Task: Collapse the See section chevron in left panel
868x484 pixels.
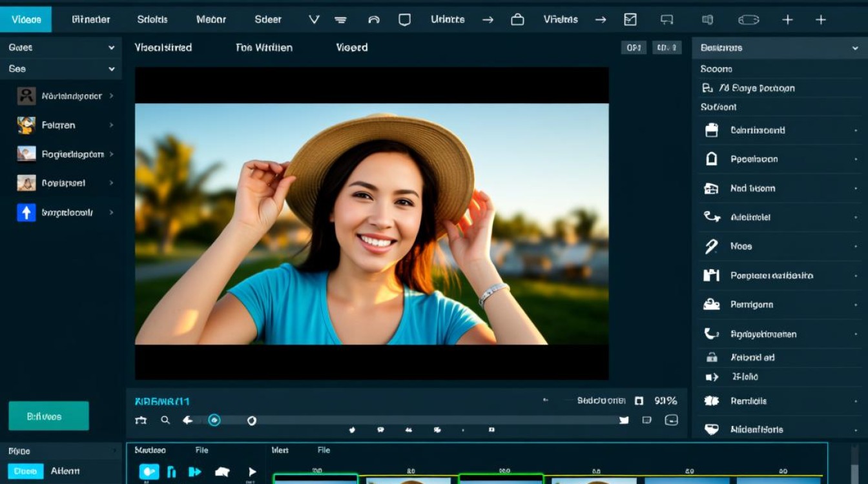Action: point(111,69)
